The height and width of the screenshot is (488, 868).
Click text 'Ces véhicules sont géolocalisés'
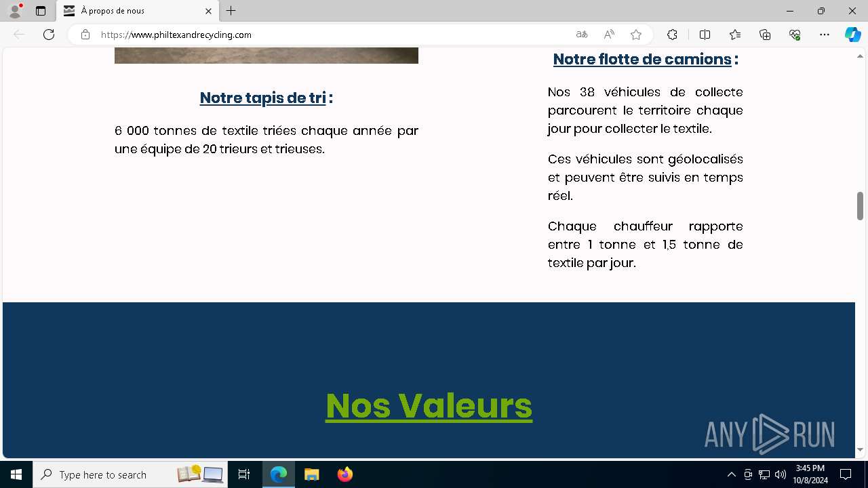pos(646,159)
